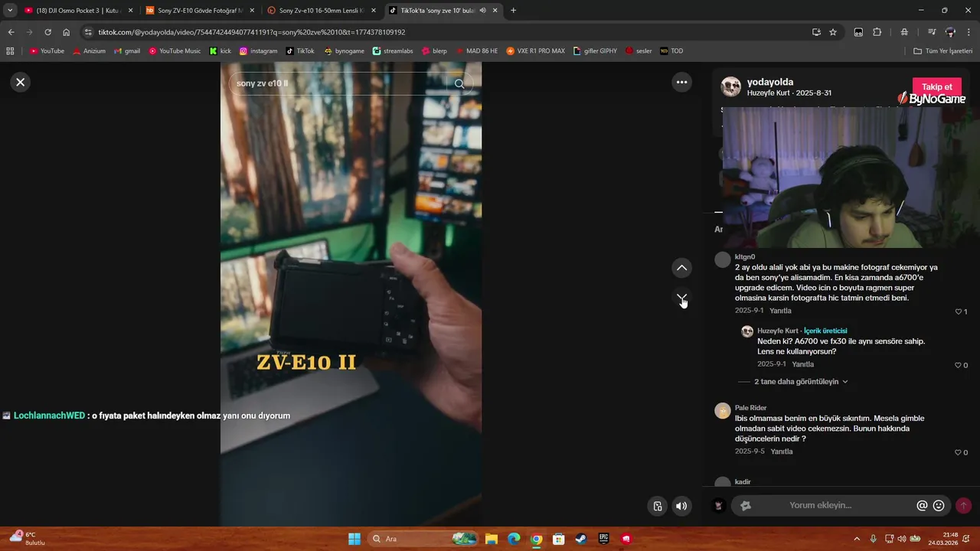The height and width of the screenshot is (551, 980).
Task: Open the YouTube Music bookmark
Action: click(x=175, y=51)
